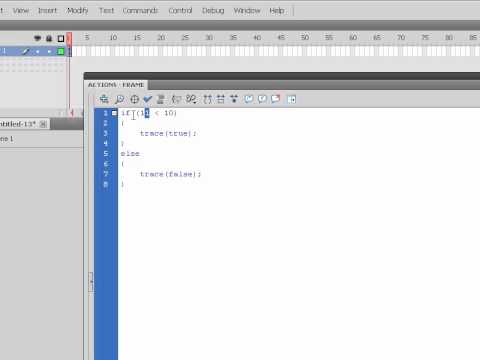This screenshot has width=480, height=360.
Task: Open the Debug menu
Action: (x=213, y=11)
